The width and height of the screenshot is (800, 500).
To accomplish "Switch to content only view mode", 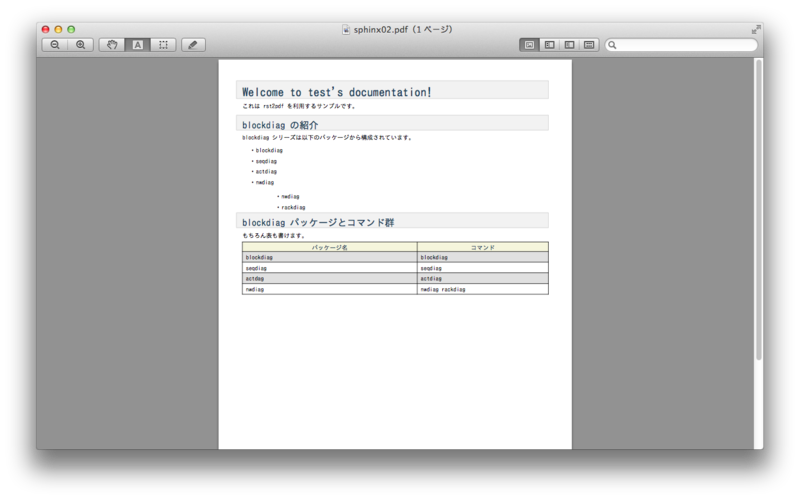I will [x=530, y=45].
